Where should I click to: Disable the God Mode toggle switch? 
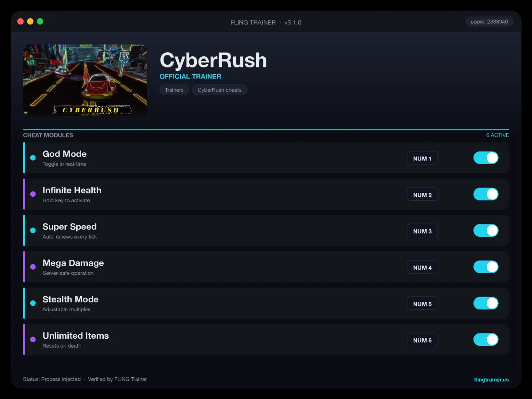(486, 158)
